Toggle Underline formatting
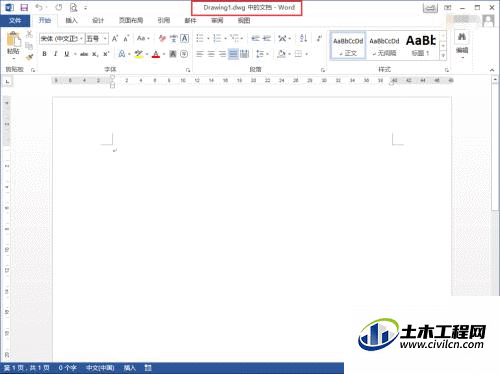The image size is (500, 374). (x=67, y=54)
